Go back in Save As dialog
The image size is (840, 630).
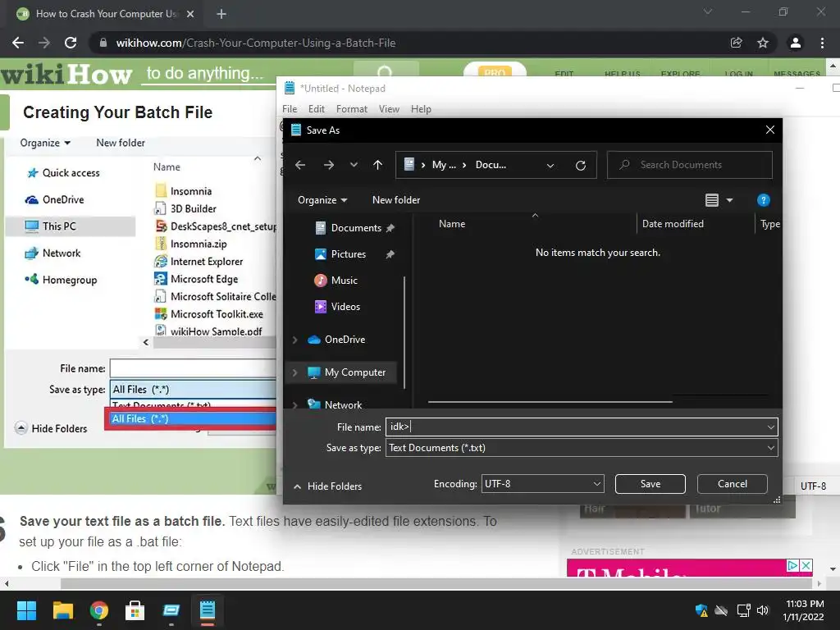click(300, 165)
